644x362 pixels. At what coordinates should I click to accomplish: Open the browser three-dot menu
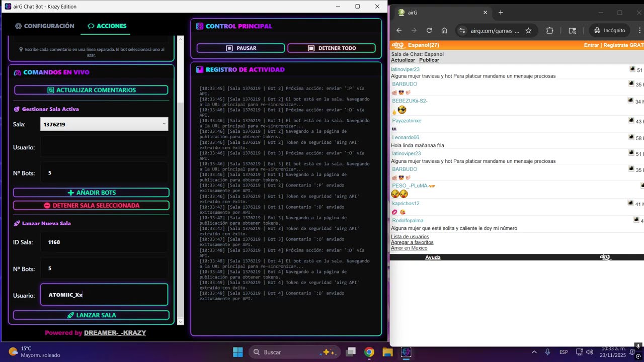pos(640,31)
